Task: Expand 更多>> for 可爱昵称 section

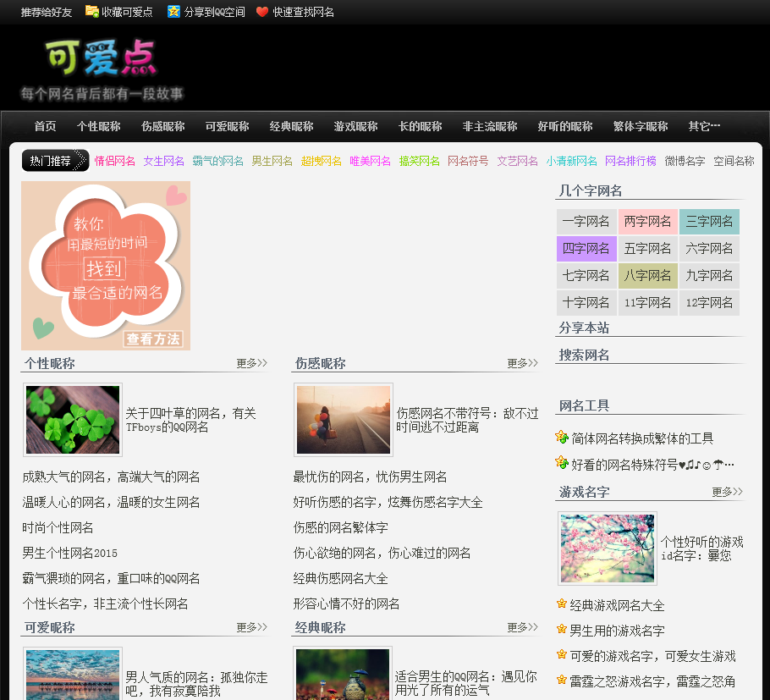Action: [x=251, y=627]
